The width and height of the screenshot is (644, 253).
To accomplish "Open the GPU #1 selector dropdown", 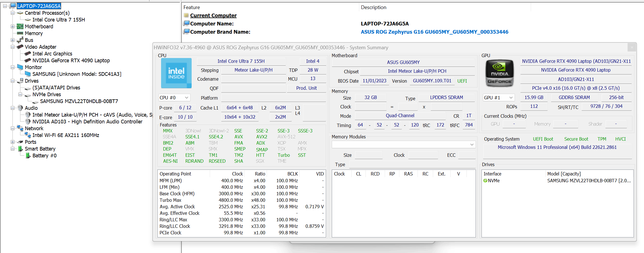I will (499, 98).
